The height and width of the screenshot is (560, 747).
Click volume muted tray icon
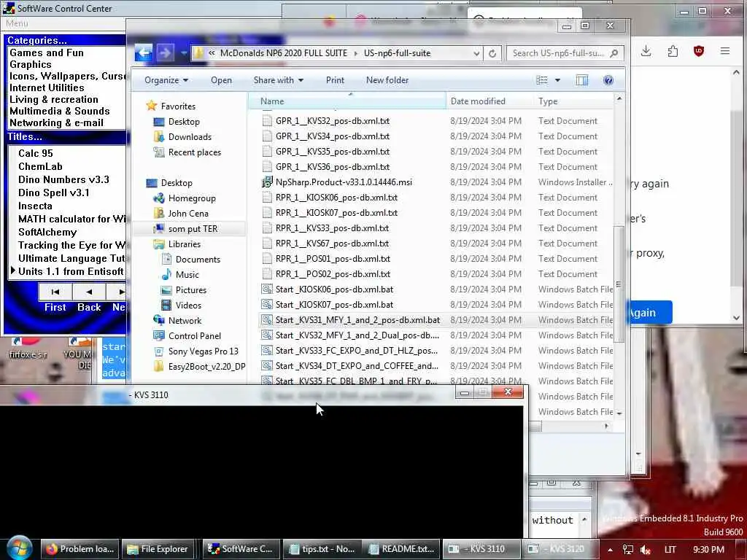click(646, 550)
